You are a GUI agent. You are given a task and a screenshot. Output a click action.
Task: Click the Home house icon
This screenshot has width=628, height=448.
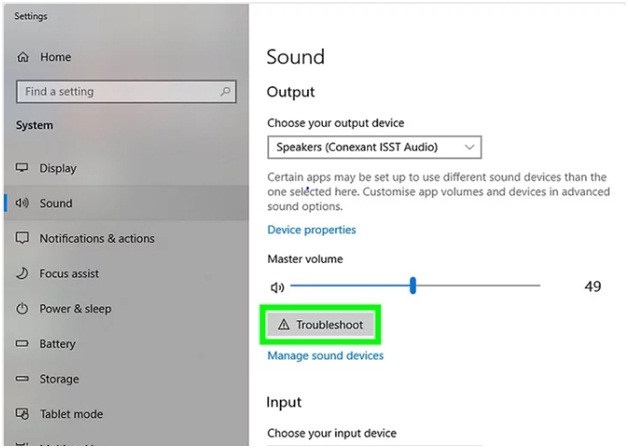[x=23, y=57]
